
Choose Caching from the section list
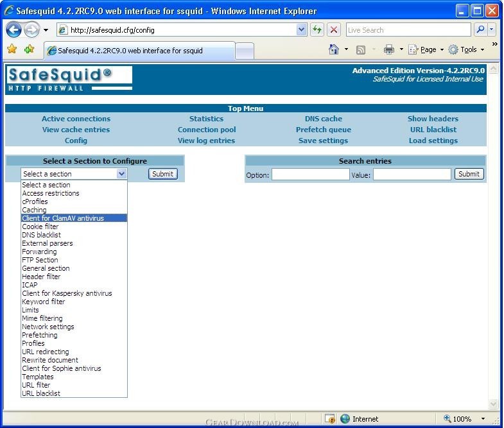pyautogui.click(x=74, y=210)
